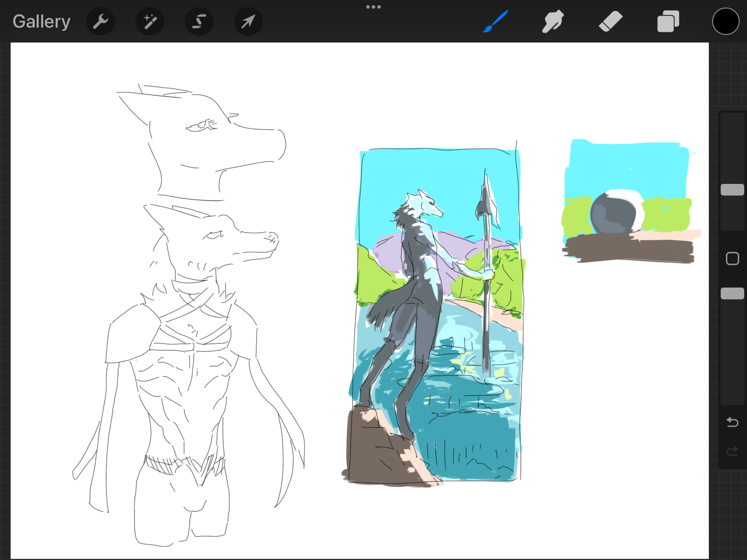Click the armored wolf torso line sketch
The image size is (747, 560).
point(187,380)
